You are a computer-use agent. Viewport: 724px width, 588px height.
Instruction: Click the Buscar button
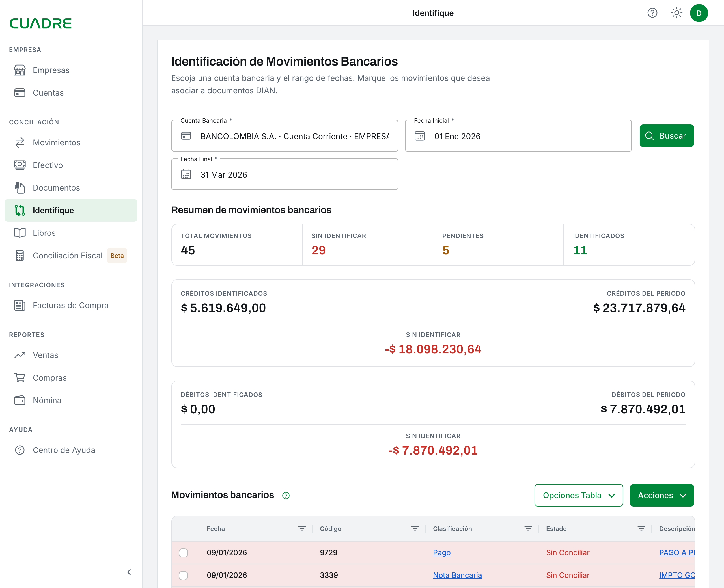coord(666,136)
